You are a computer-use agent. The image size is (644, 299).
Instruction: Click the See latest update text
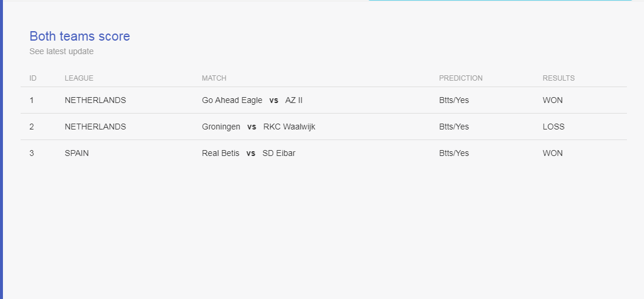point(62,51)
